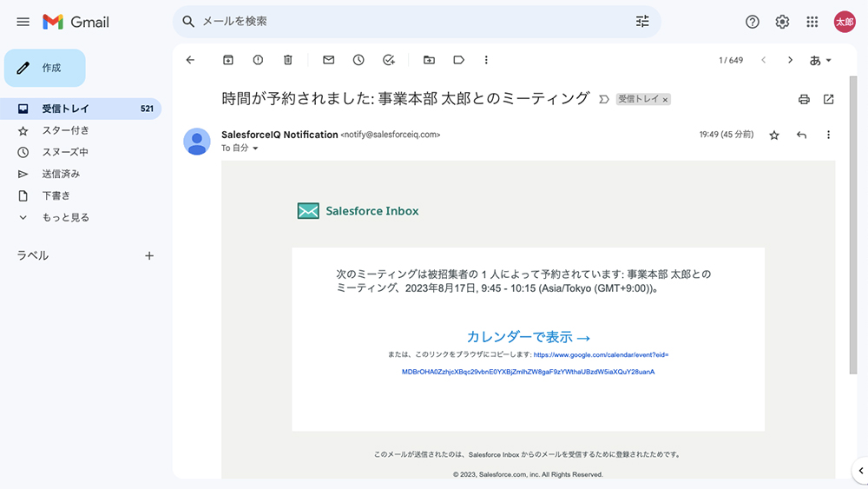Move email to a folder
This screenshot has height=489, width=868.
pyautogui.click(x=429, y=60)
